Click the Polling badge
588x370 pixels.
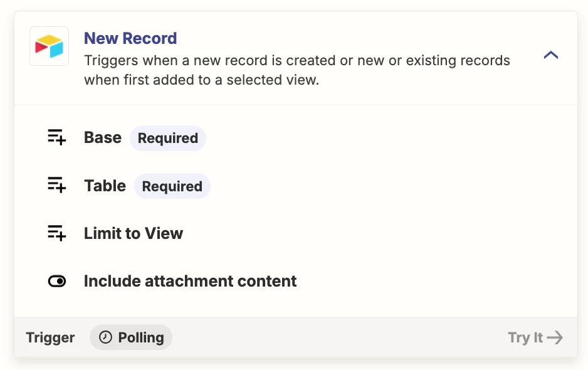point(131,337)
